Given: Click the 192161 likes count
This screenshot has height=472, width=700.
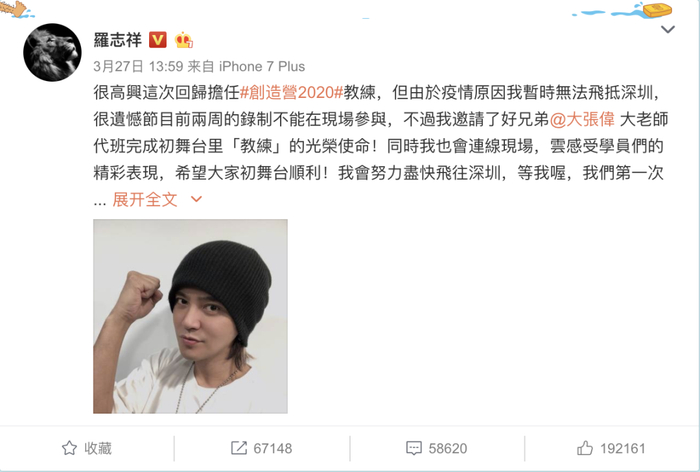Looking at the screenshot, I should [623, 448].
